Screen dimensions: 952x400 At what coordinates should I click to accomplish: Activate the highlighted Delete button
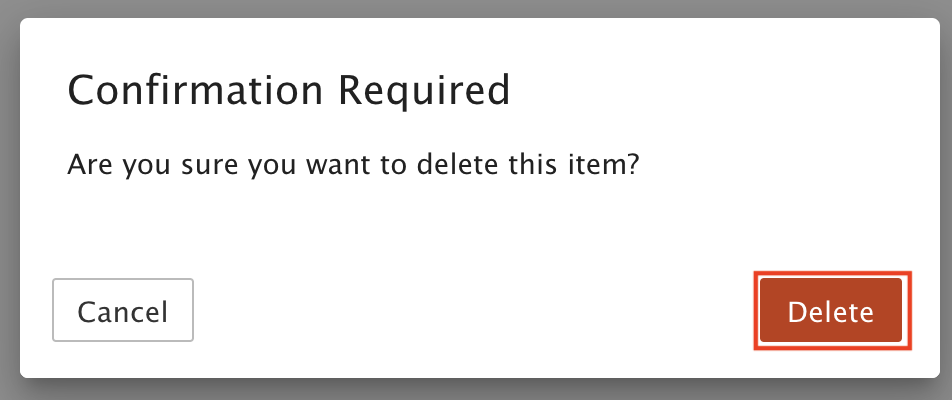tap(831, 311)
